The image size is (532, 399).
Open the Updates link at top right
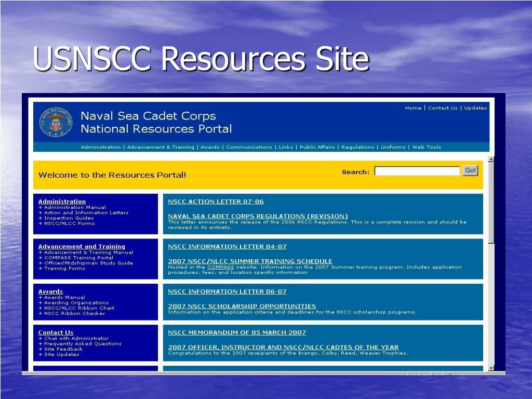coord(475,108)
